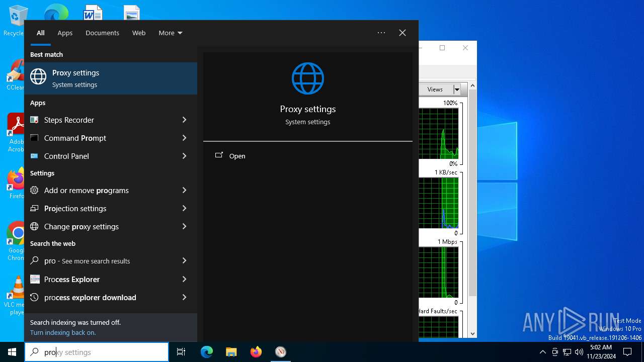Click the 'Search indexing was turned off.' text
644x362 pixels.
[x=75, y=322]
